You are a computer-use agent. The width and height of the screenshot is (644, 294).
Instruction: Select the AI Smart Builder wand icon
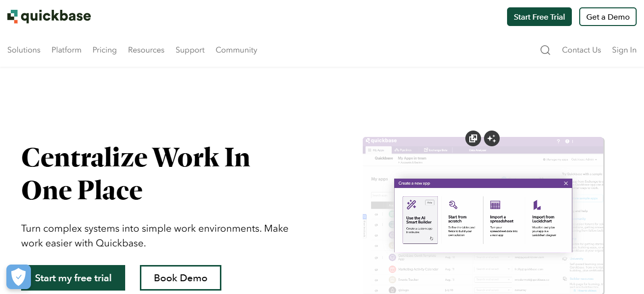tap(411, 205)
